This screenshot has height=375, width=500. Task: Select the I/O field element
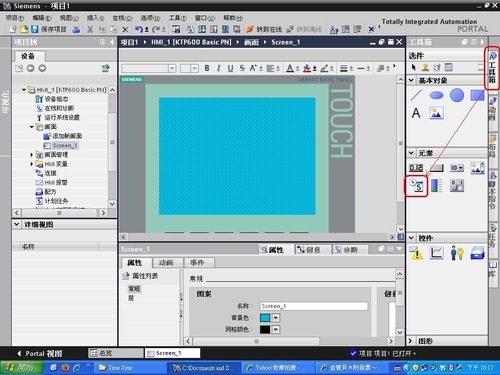click(x=416, y=168)
